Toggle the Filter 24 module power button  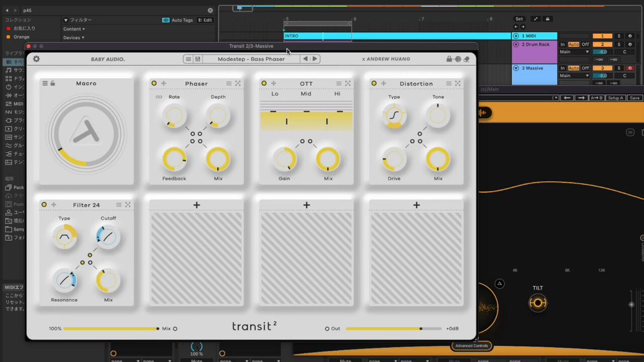[x=44, y=205]
